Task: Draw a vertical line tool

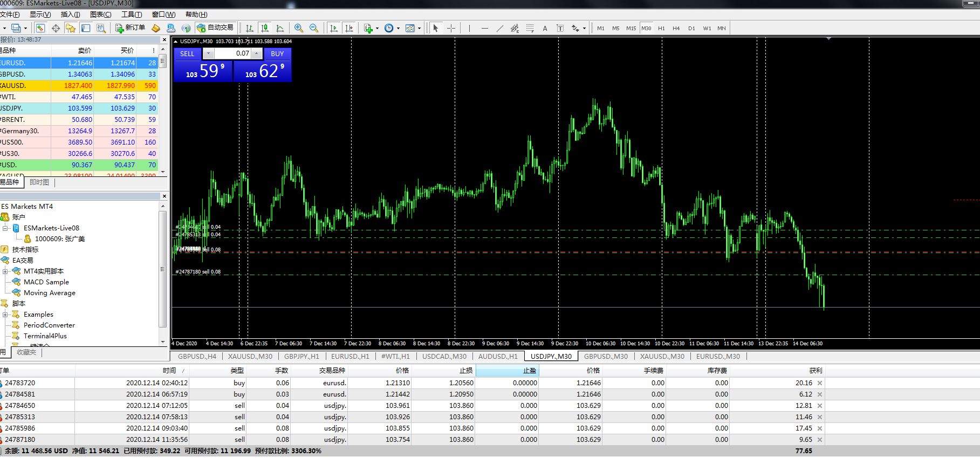Action: tap(469, 28)
